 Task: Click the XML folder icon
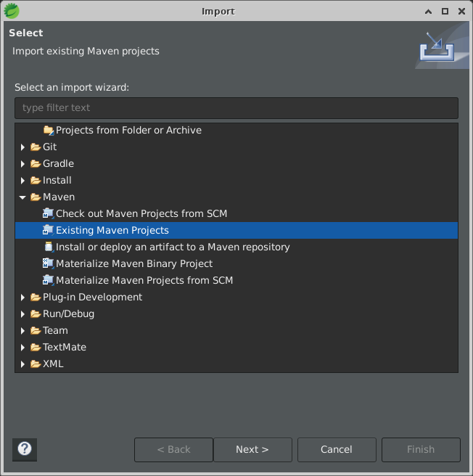tap(36, 364)
